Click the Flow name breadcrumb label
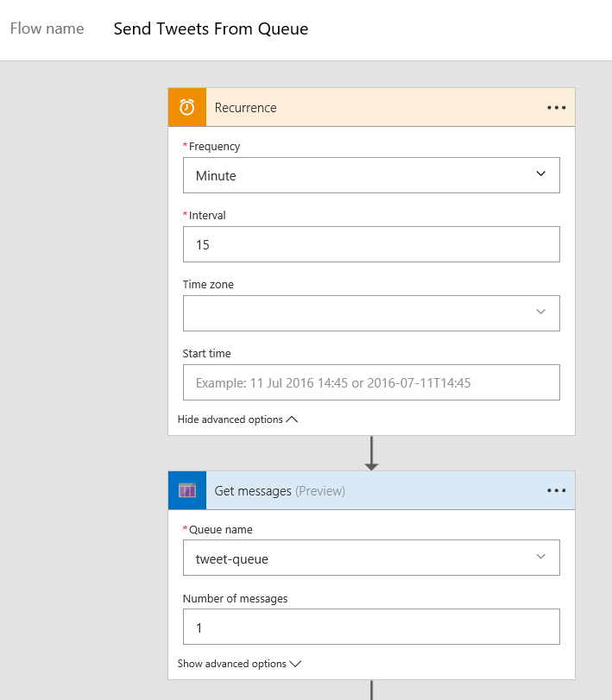The image size is (612, 700). pyautogui.click(x=47, y=28)
